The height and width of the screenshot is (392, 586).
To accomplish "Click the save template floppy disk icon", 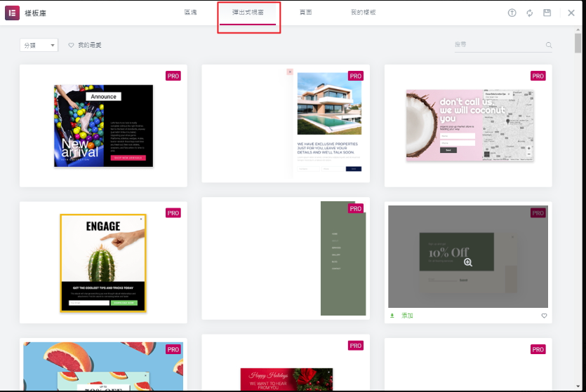I will tap(547, 13).
